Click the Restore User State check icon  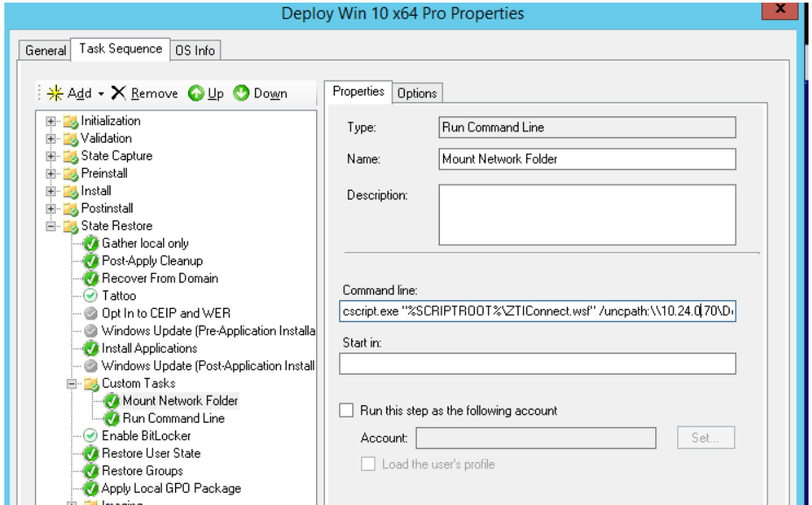(x=90, y=453)
